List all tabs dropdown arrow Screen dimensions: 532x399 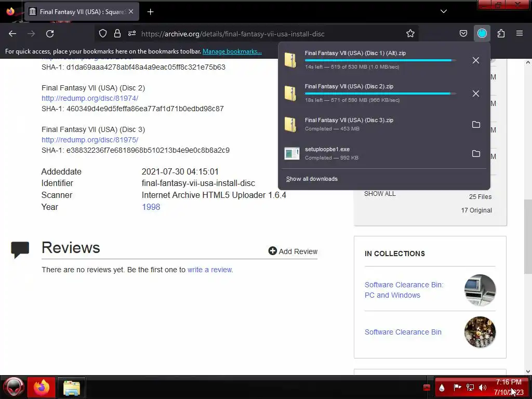(444, 11)
